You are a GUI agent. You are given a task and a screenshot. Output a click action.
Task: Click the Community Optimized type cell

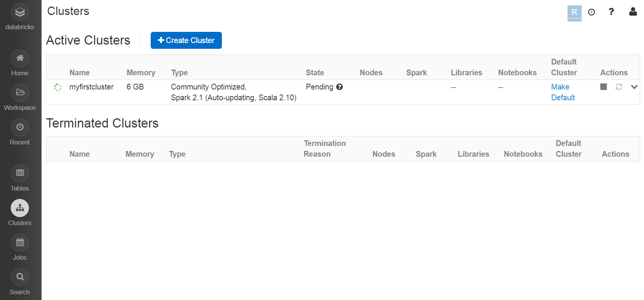point(234,92)
